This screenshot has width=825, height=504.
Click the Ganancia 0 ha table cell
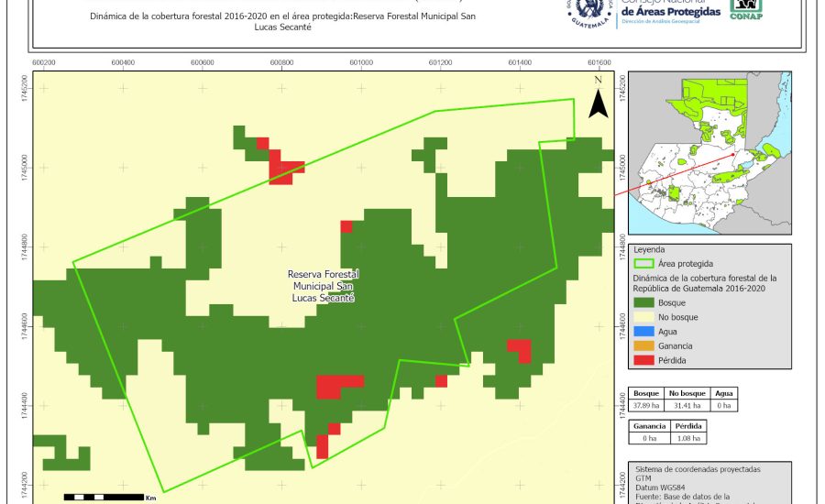pyautogui.click(x=650, y=439)
